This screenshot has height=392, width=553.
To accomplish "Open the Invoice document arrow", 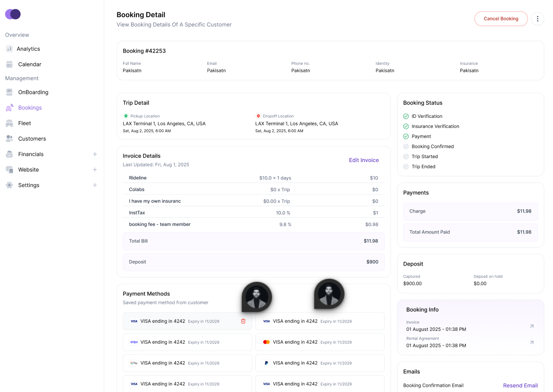I will (x=532, y=327).
